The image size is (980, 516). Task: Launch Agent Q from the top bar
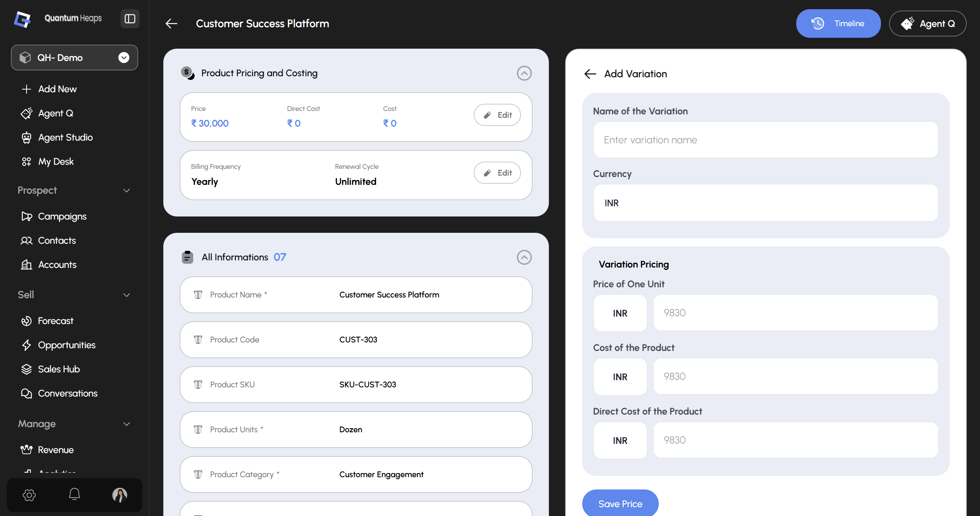pos(928,23)
